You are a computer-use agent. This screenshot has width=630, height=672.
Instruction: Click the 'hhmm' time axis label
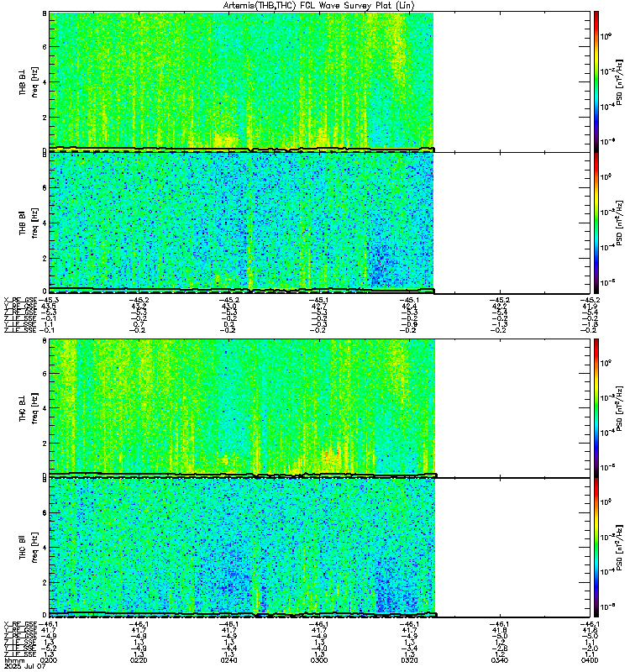[13, 660]
